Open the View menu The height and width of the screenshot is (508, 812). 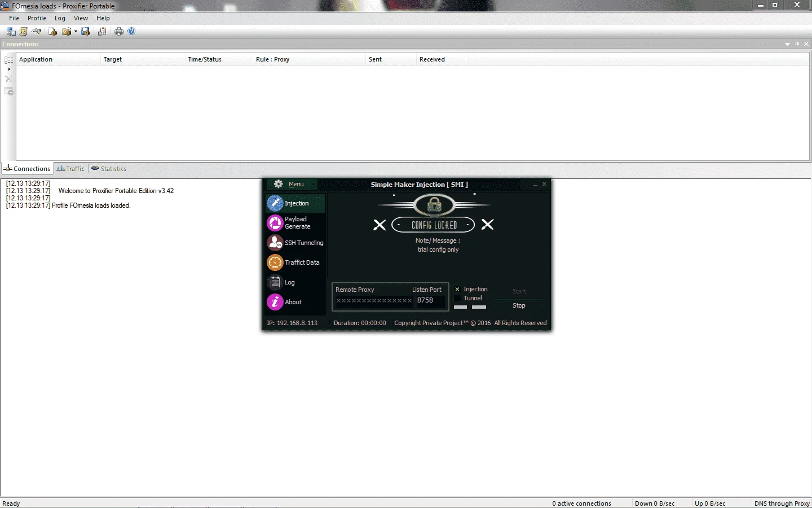tap(81, 18)
